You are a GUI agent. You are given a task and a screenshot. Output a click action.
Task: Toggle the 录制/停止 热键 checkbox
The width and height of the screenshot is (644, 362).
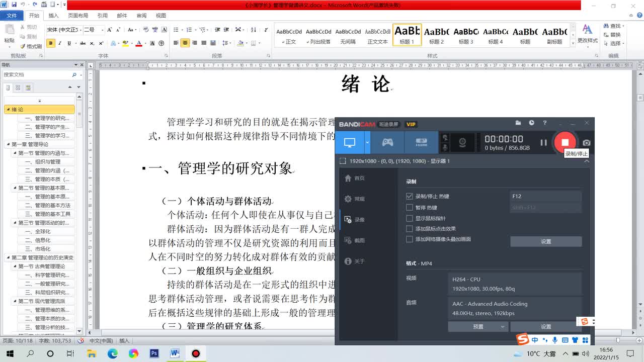coord(410,196)
